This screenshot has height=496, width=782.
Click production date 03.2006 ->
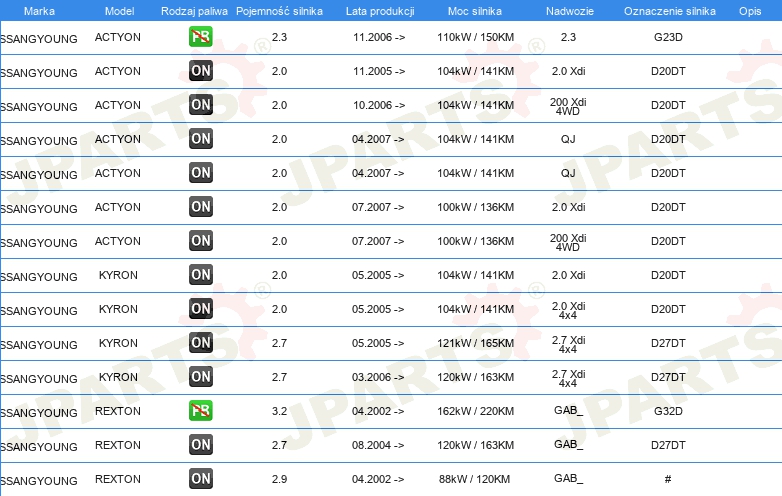[x=378, y=377]
